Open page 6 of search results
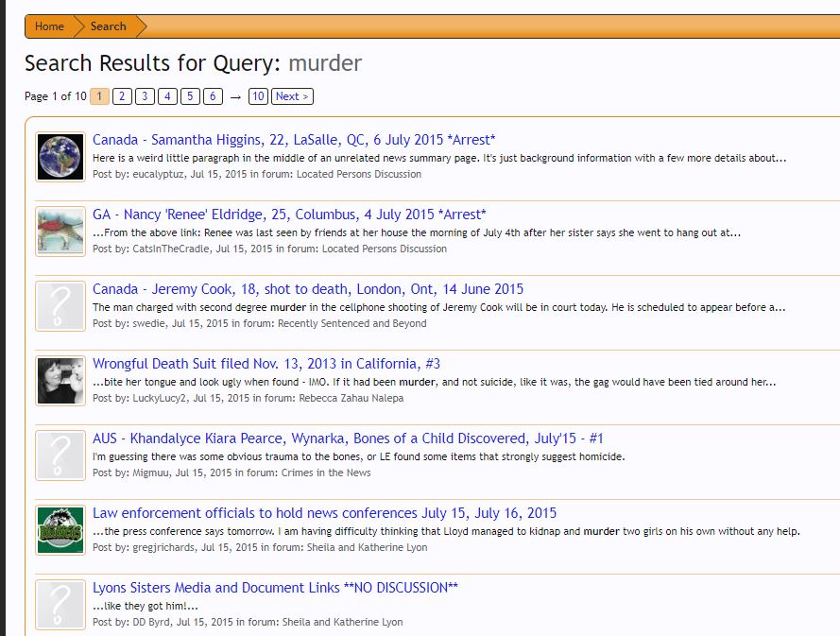 213,96
